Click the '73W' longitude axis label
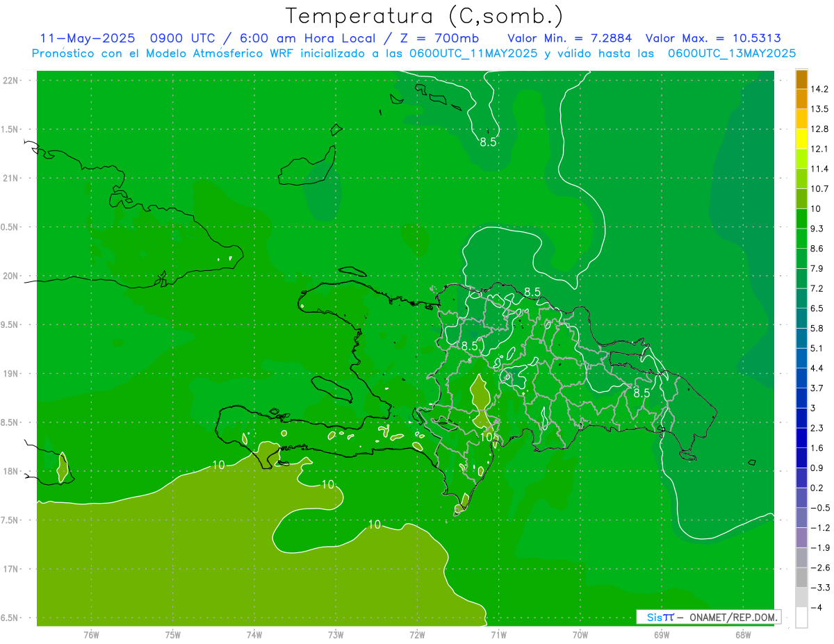This screenshot has height=644, width=834. pos(336,635)
